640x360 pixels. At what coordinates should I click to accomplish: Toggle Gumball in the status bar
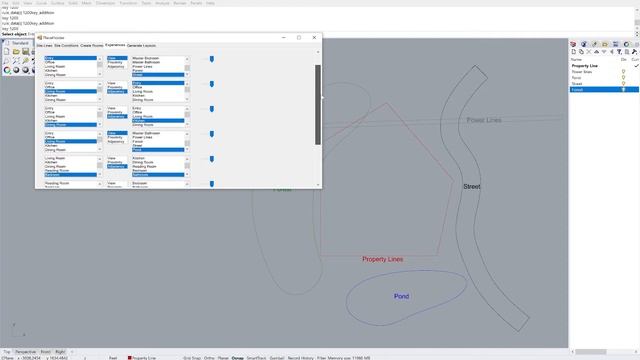(277, 358)
